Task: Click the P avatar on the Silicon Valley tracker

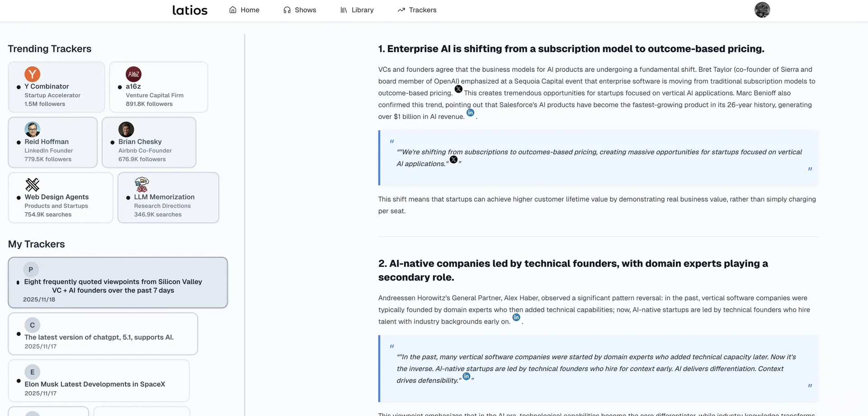Action: [31, 269]
